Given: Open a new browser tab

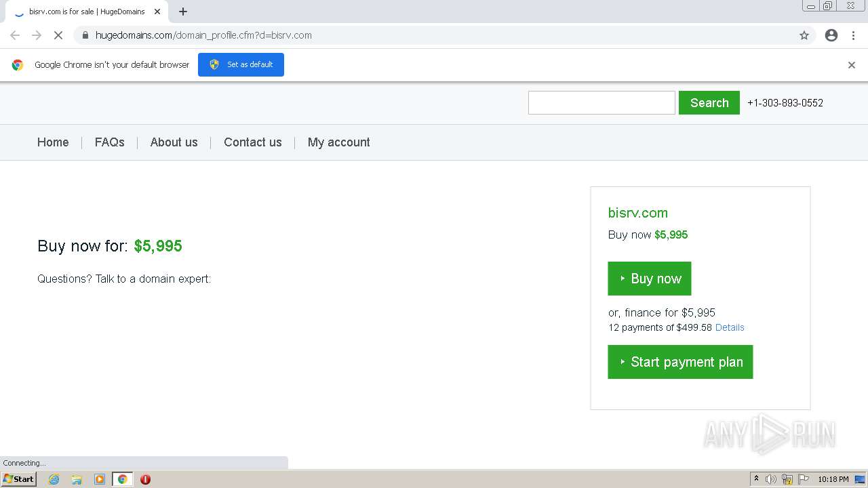Looking at the screenshot, I should pyautogui.click(x=183, y=12).
